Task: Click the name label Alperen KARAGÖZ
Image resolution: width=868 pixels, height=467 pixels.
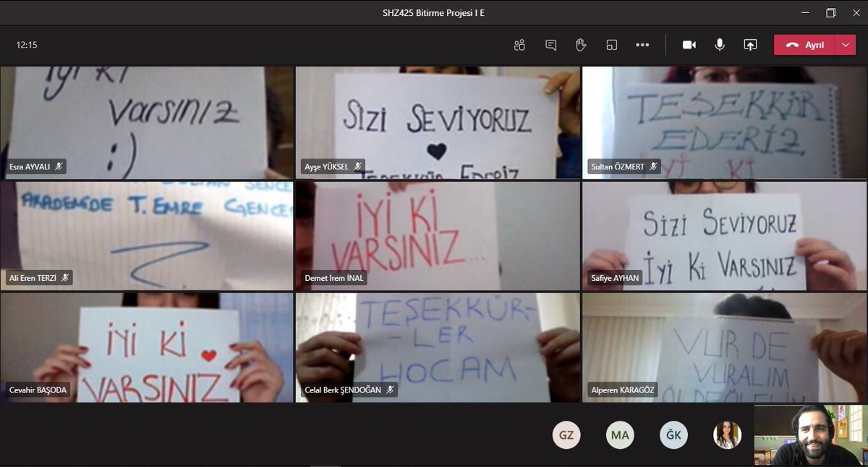Action: [622, 390]
